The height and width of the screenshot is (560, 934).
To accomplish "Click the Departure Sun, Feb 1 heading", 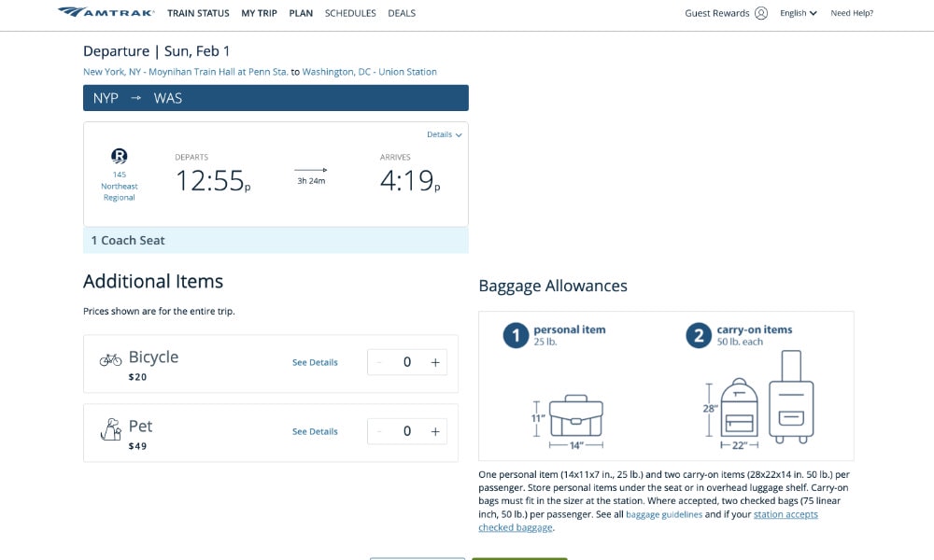I will (157, 51).
